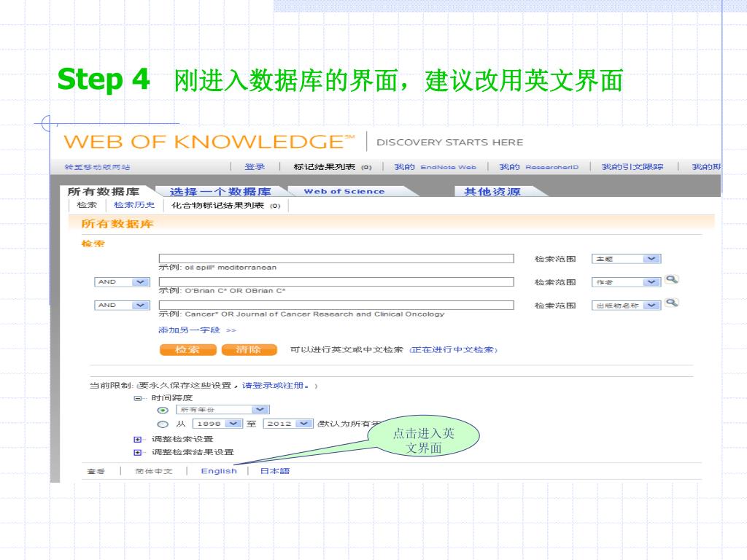Click the Web of Knowledge logo
The image size is (747, 560).
(209, 141)
